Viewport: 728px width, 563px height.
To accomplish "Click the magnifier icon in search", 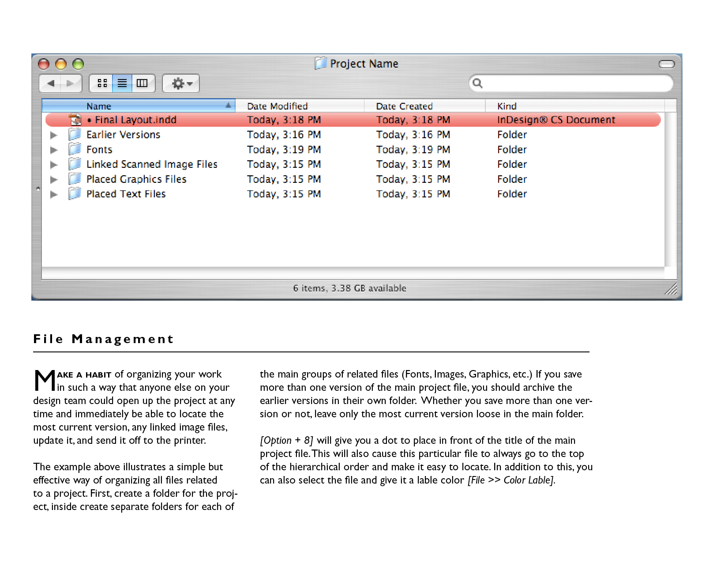I will point(477,83).
